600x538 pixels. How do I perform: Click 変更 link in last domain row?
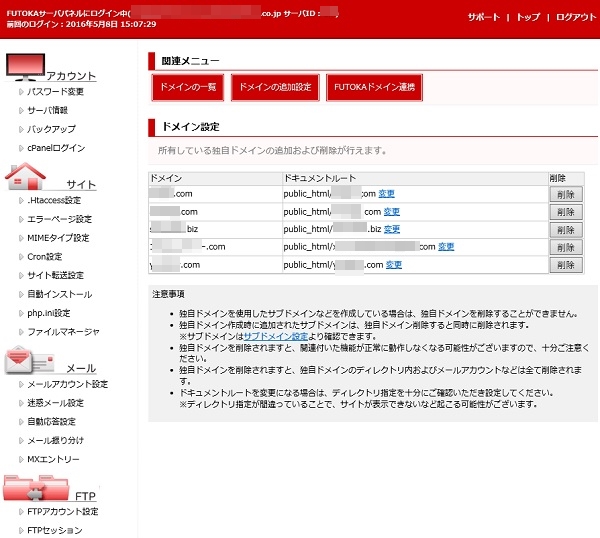click(394, 265)
